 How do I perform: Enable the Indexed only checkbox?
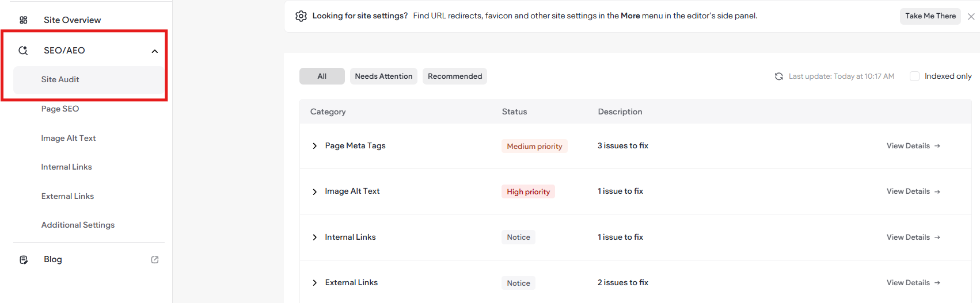(914, 76)
